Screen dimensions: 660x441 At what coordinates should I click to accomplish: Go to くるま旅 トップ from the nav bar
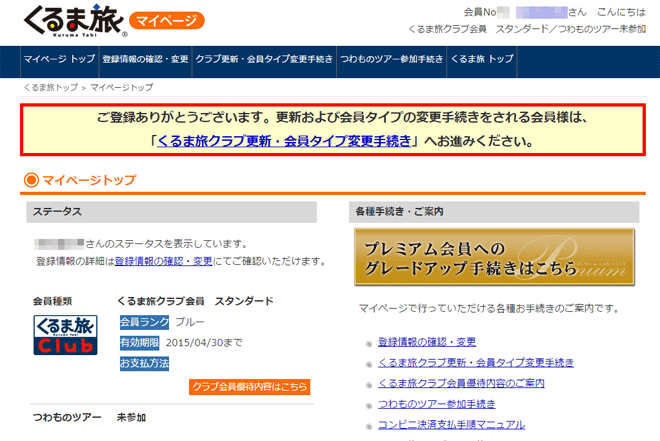pos(482,59)
